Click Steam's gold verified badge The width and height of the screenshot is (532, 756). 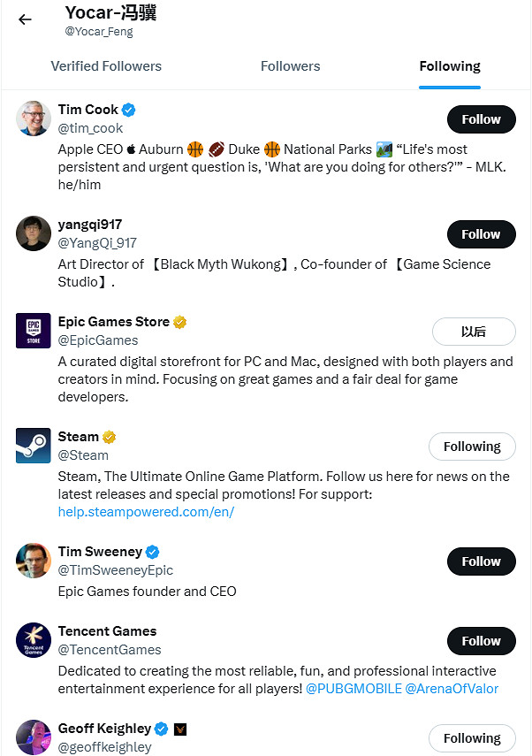tap(110, 437)
